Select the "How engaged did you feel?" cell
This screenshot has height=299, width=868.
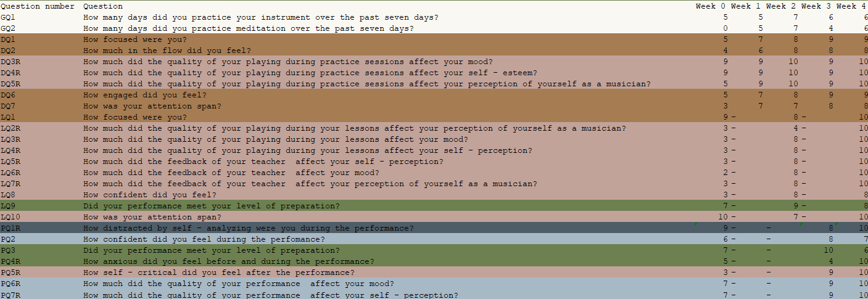pos(145,95)
